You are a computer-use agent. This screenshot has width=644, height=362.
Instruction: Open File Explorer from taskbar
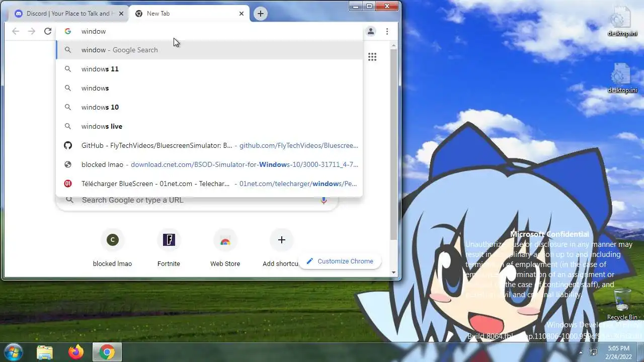click(x=45, y=352)
